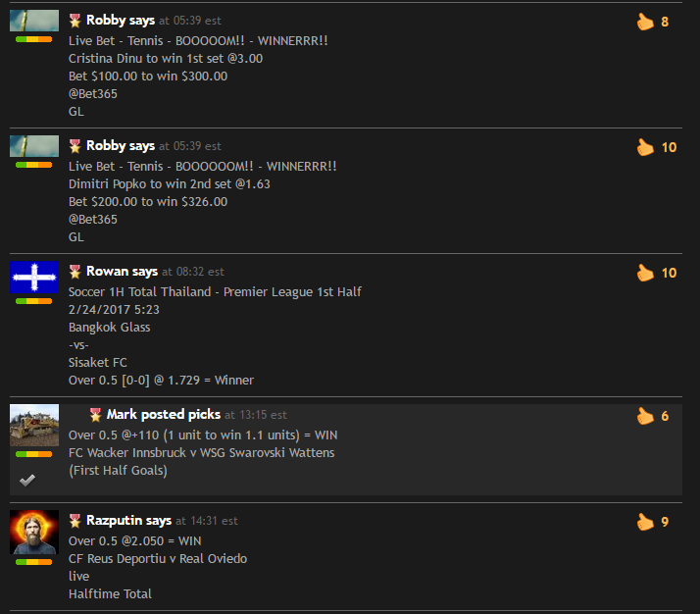Click Mark's bulldozer avatar image
Image resolution: width=700 pixels, height=614 pixels.
34,425
